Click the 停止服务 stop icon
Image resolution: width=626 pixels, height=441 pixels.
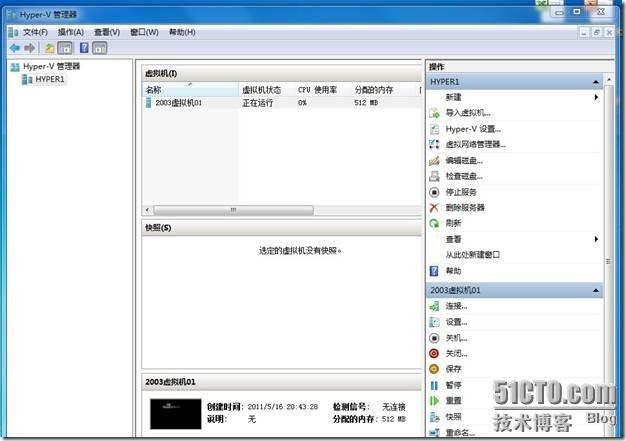click(434, 192)
